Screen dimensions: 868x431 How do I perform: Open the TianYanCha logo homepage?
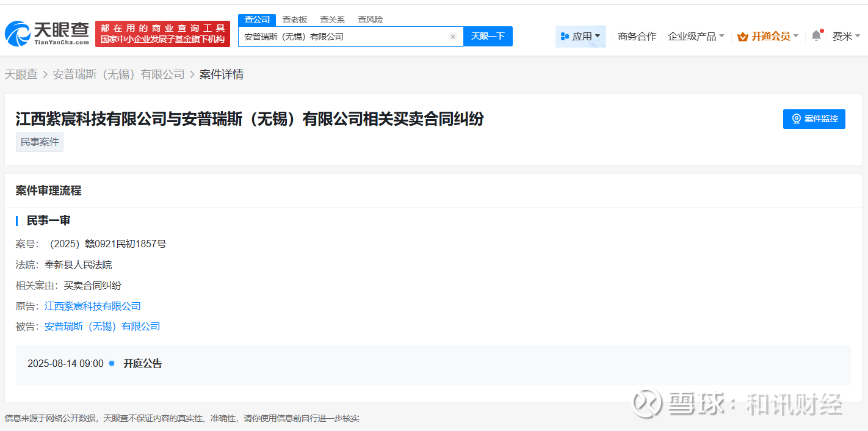click(x=47, y=34)
